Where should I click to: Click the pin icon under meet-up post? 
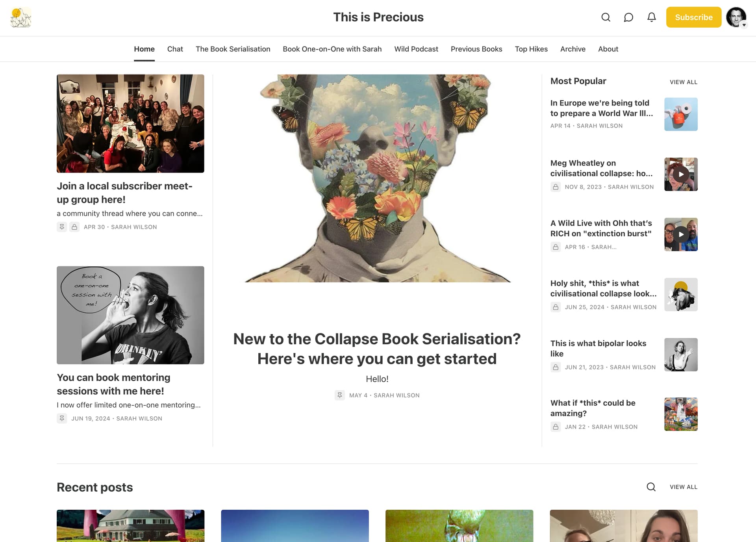[x=62, y=227]
